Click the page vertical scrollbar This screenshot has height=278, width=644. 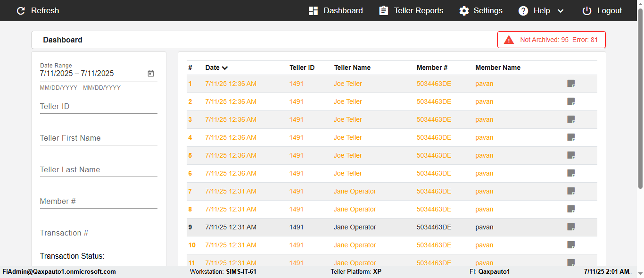click(x=640, y=104)
